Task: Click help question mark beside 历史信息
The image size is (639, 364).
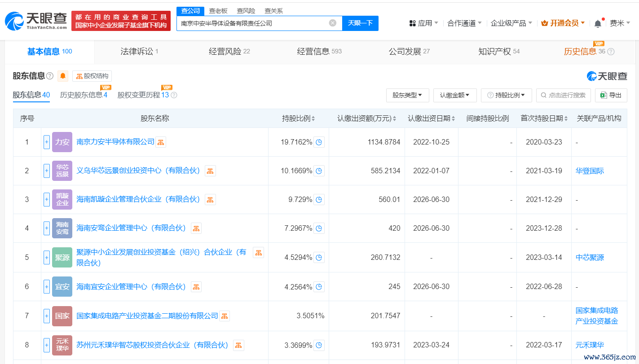Action: click(611, 52)
